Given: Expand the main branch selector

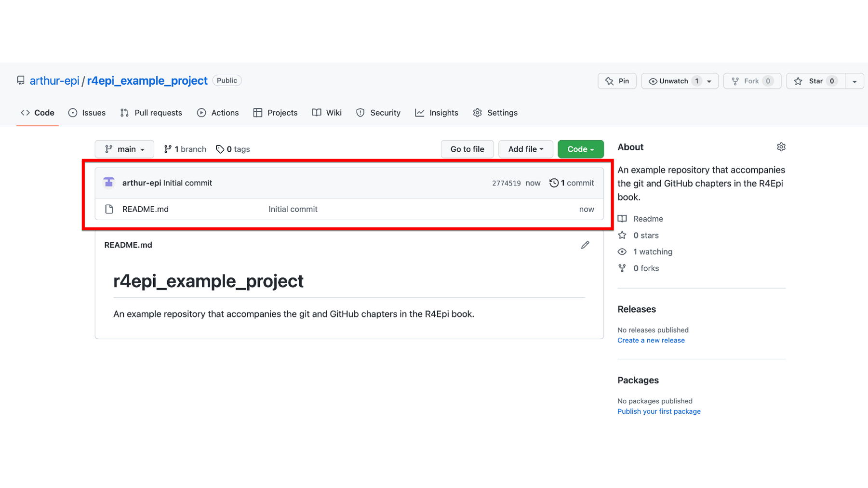Looking at the screenshot, I should tap(124, 149).
